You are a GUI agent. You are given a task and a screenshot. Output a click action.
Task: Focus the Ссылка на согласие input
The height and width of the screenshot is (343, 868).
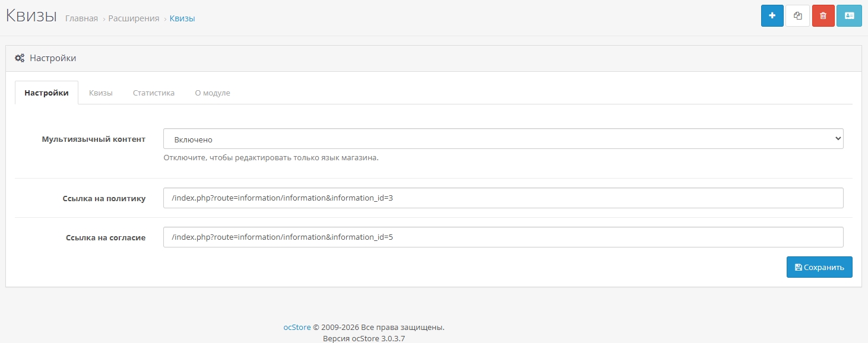pos(503,237)
